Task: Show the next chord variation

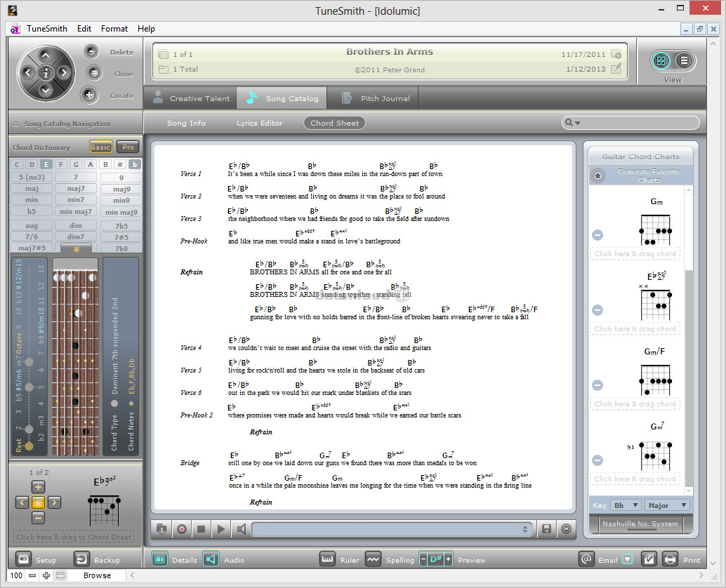Action: pos(54,502)
